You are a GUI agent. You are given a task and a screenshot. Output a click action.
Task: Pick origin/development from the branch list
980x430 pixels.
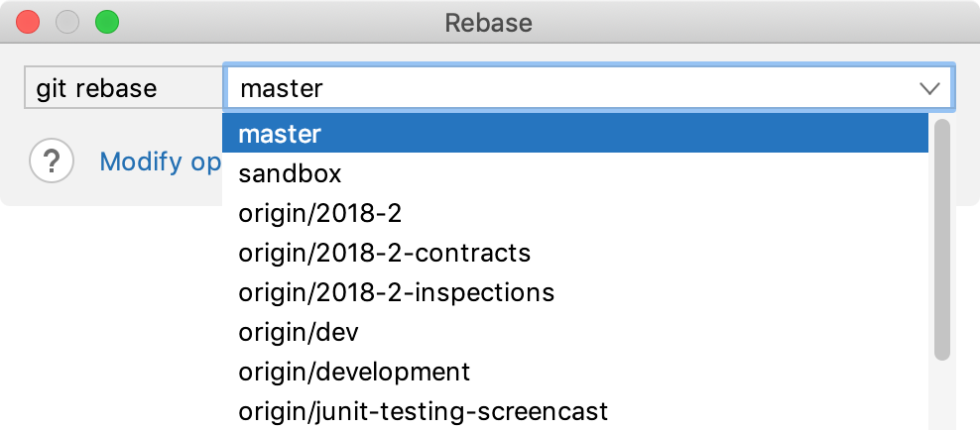354,372
